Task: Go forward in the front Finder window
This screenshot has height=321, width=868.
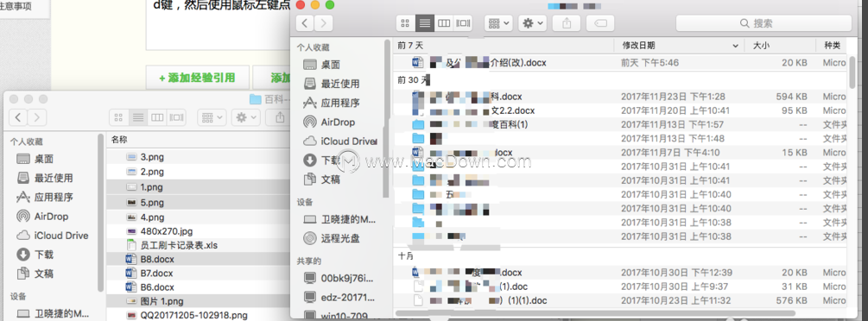Action: (324, 22)
